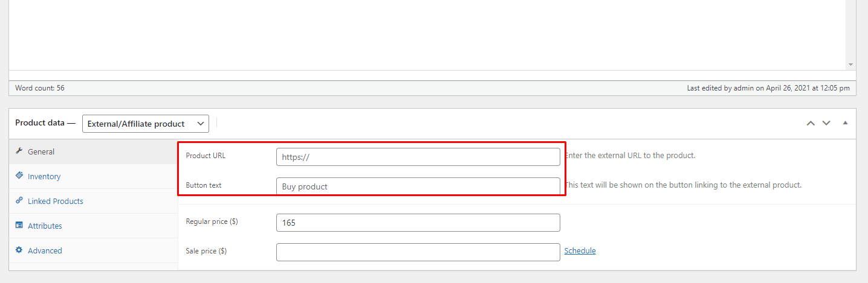This screenshot has width=868, height=283.
Task: Click the Advanced gear icon
Action: coord(19,250)
